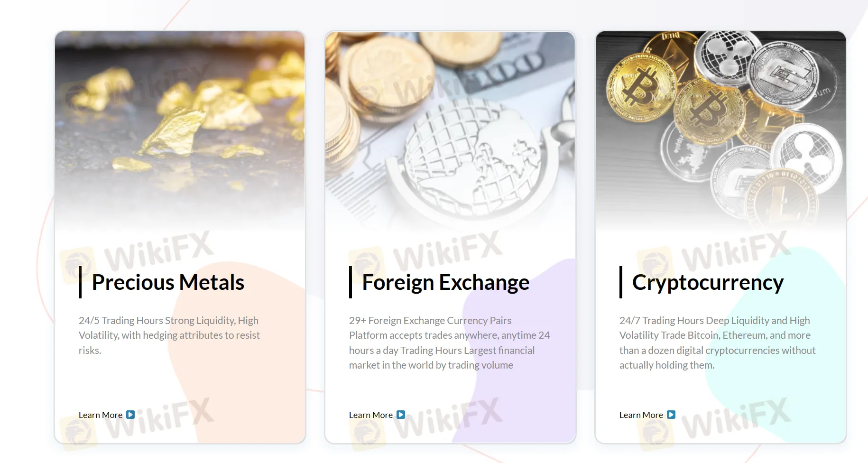This screenshot has height=463, width=868.
Task: Click the blue arrow icon under Precious Metals
Action: click(x=130, y=415)
